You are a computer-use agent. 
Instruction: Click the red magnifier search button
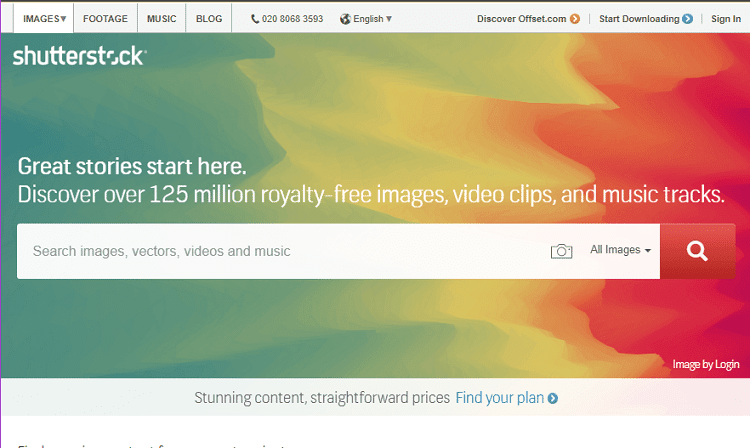[697, 251]
